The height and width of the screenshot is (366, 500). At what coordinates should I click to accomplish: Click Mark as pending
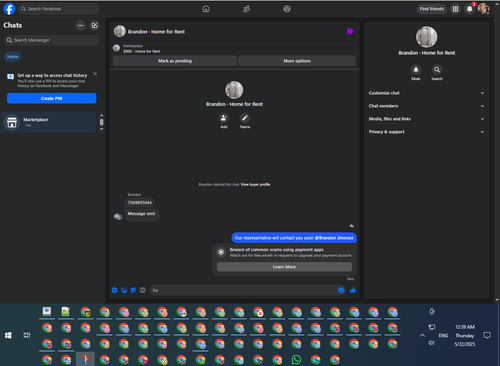tap(175, 61)
